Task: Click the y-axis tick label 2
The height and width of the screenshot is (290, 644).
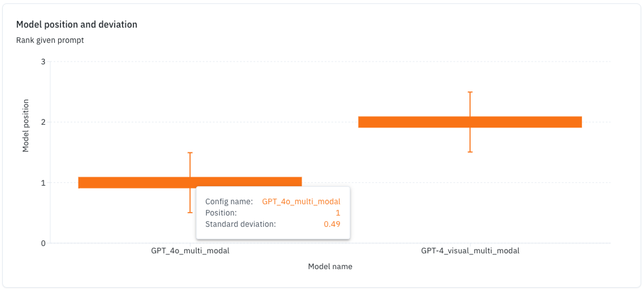Action: tap(43, 122)
